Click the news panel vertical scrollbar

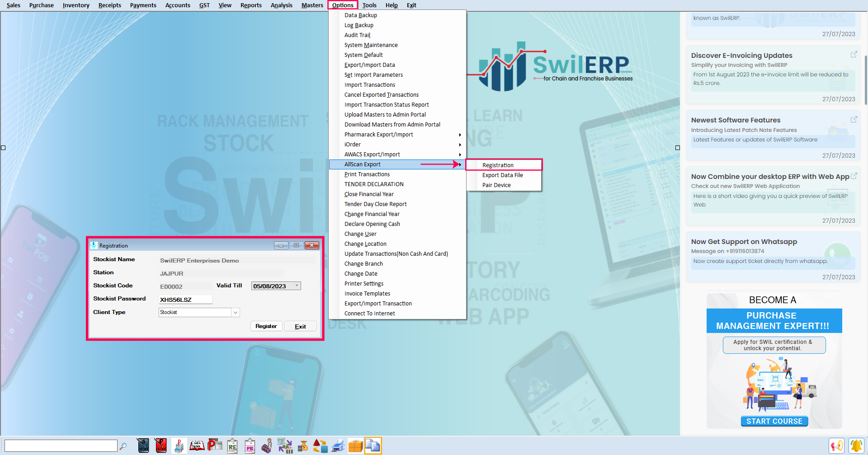(x=865, y=81)
